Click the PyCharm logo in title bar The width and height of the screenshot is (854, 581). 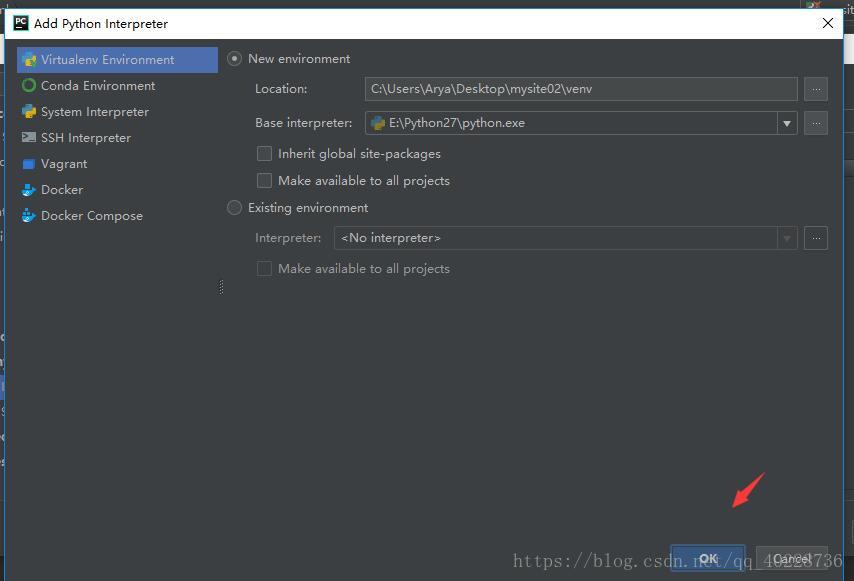(21, 23)
